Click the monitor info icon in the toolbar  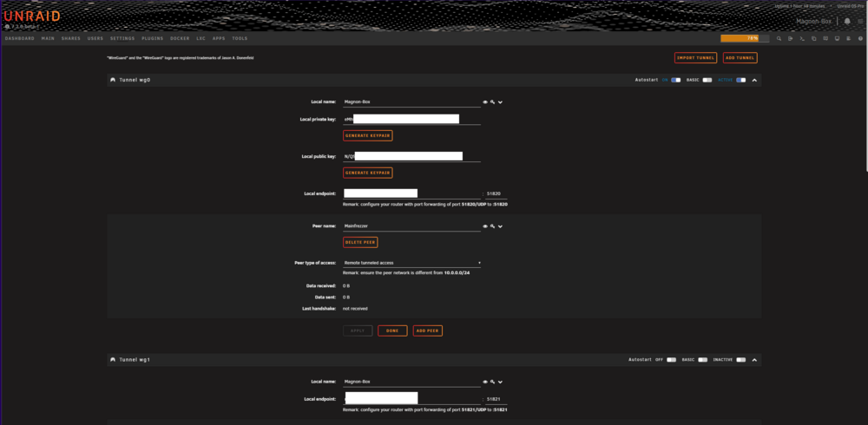837,39
